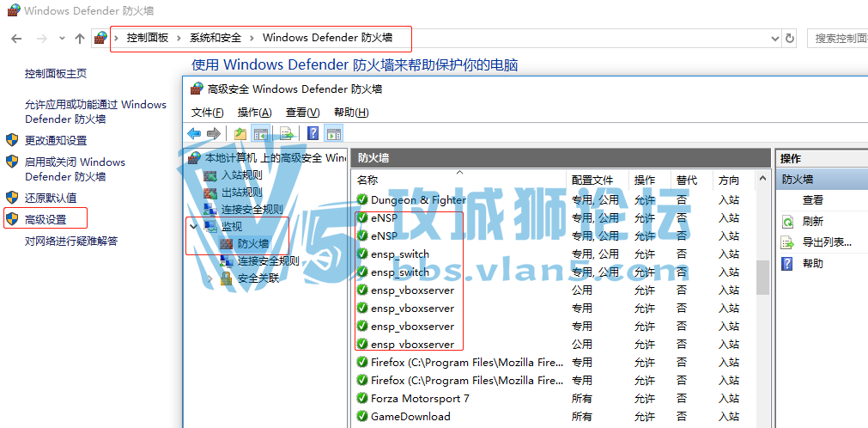Click the rule list scroll up arrow

pos(762,179)
